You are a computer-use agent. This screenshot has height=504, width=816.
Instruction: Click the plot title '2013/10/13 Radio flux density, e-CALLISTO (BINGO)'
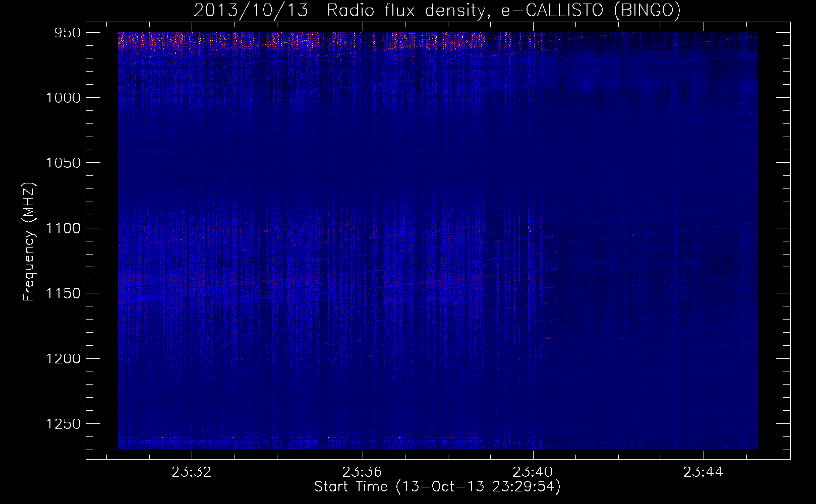437,11
